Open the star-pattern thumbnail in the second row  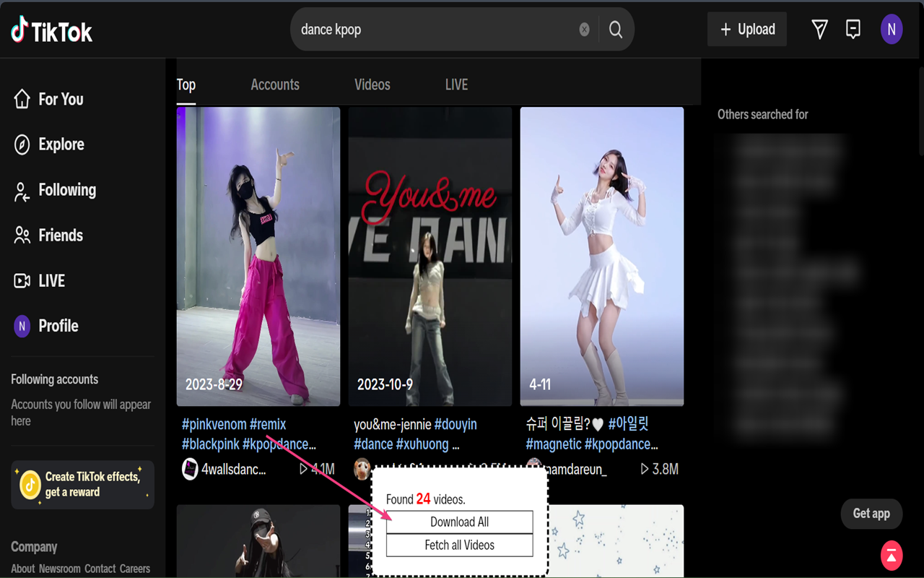point(615,541)
